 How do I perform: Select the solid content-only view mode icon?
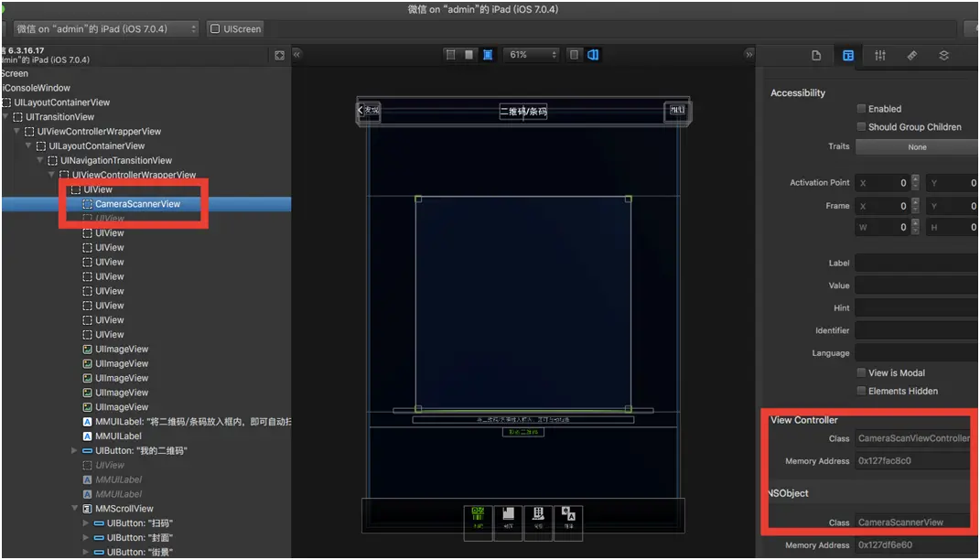click(468, 55)
